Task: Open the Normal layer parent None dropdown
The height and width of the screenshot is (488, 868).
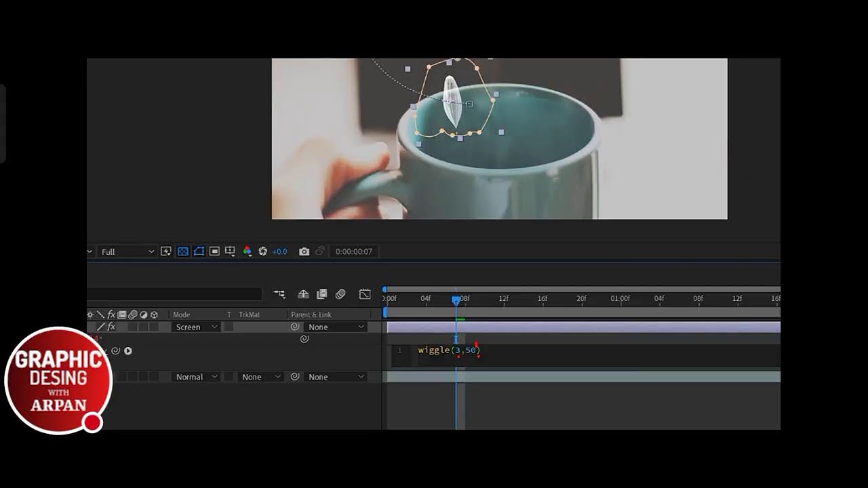Action: tap(336, 377)
